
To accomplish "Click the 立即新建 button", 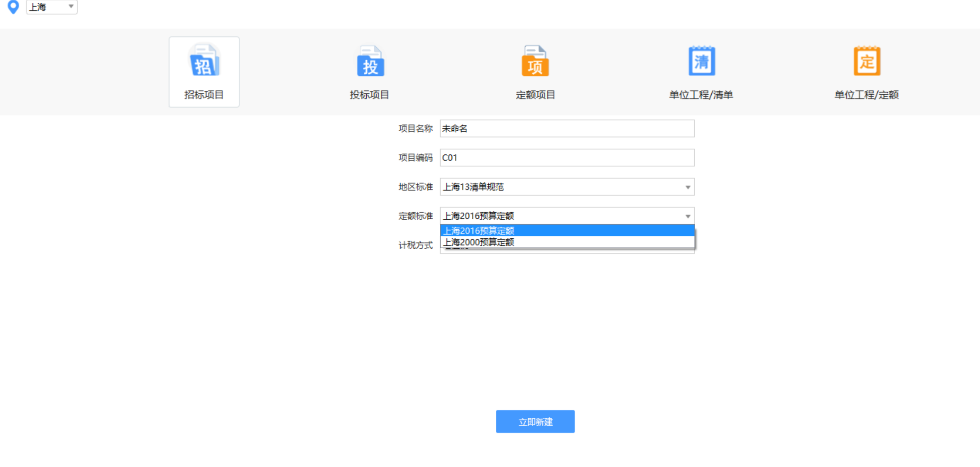I will [x=535, y=422].
